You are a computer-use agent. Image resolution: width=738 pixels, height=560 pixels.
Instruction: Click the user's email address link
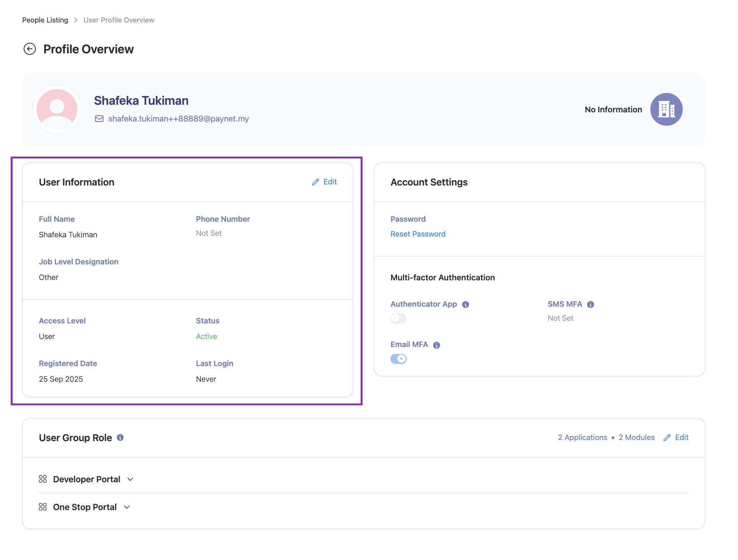click(x=178, y=119)
